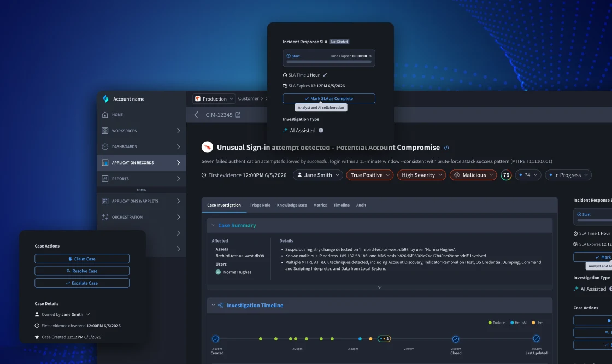This screenshot has width=612, height=364.
Task: Click the code icon after case title
Action: coord(446,148)
